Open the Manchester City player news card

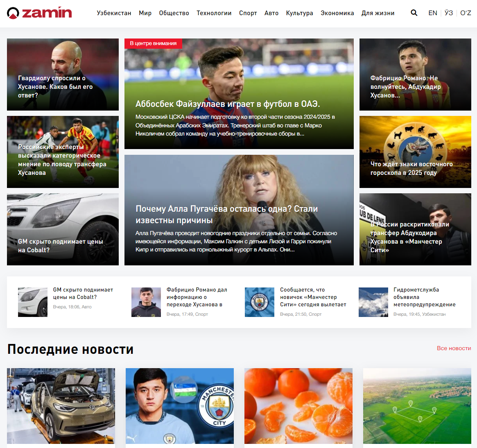point(179,406)
